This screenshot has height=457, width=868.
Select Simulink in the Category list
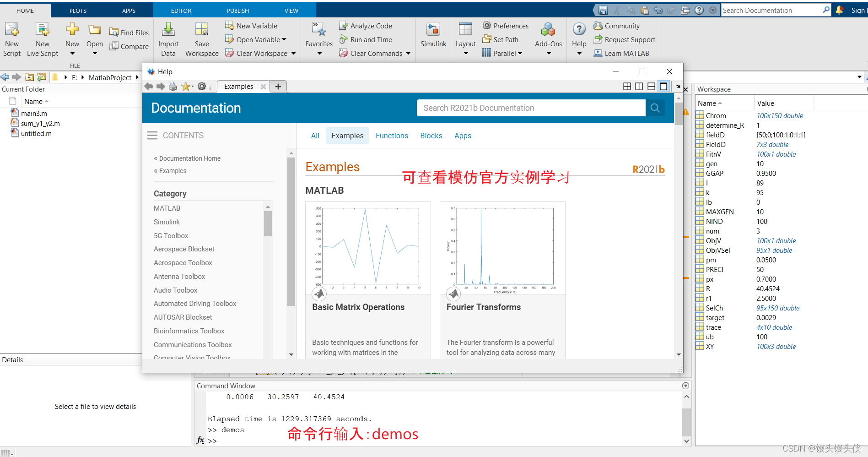tap(167, 222)
